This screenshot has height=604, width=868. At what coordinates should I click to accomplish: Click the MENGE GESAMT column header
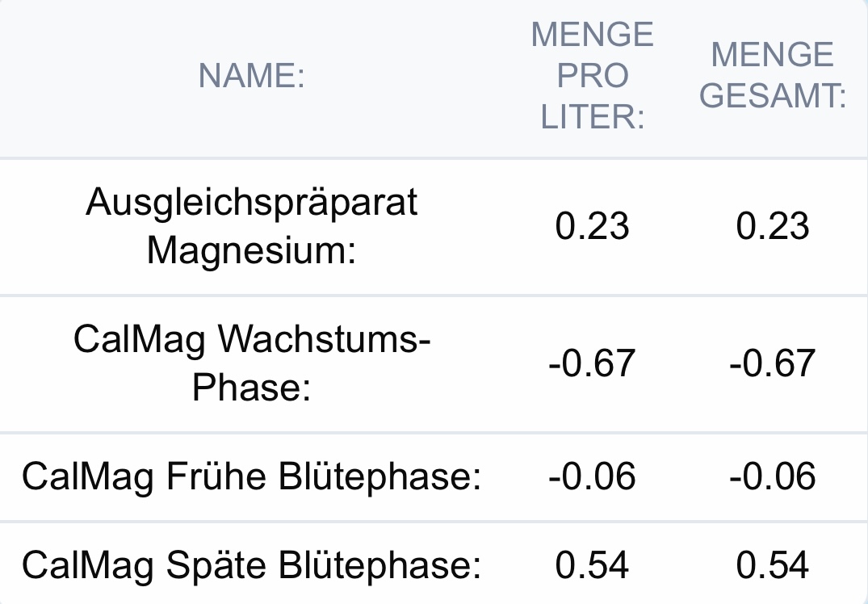click(x=772, y=77)
